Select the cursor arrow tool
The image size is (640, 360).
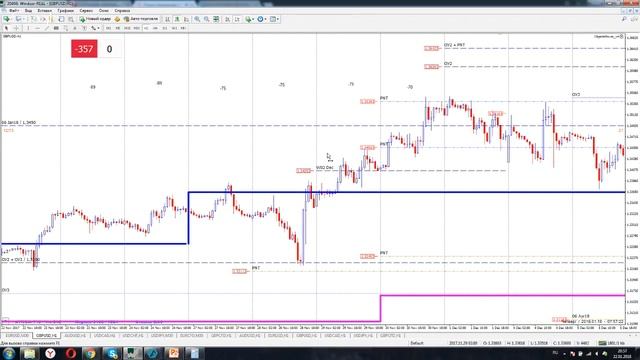7,28
